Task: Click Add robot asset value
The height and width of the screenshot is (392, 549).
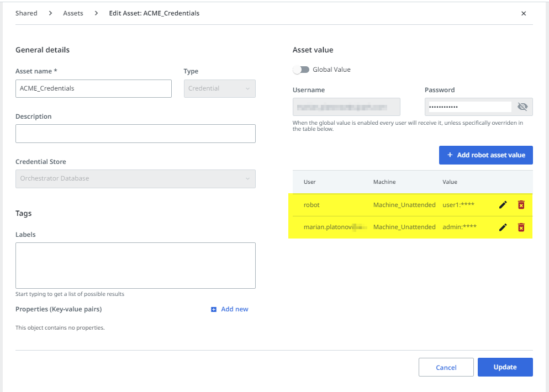Action: (x=485, y=155)
